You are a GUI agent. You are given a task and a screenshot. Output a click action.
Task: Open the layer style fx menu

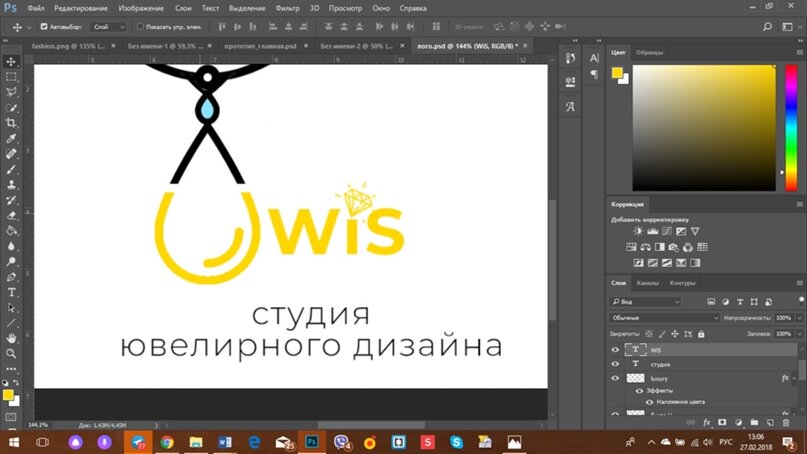(707, 423)
